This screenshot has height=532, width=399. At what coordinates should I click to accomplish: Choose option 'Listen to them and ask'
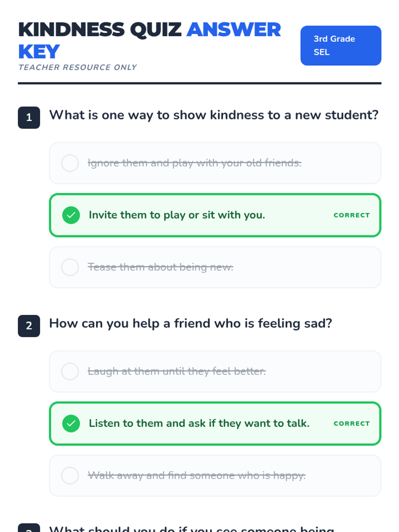199,423
